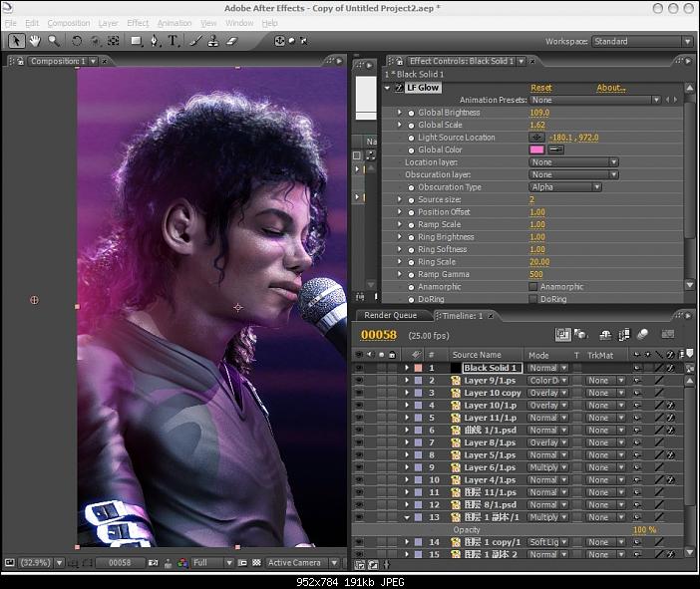Open the Composition menu
The width and height of the screenshot is (700, 589).
[69, 23]
